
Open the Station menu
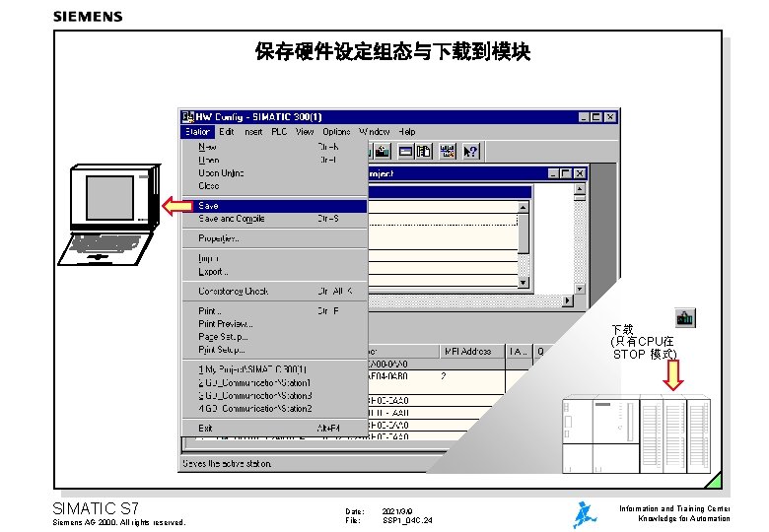pyautogui.click(x=197, y=132)
